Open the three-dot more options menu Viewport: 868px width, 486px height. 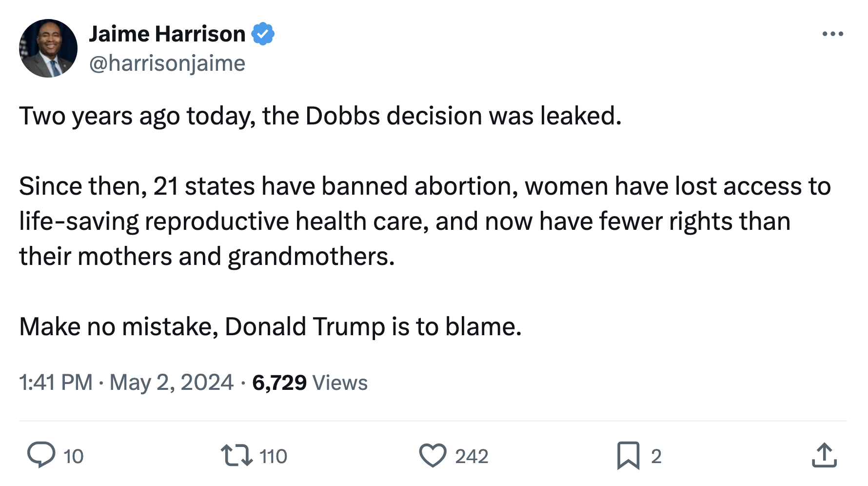[832, 34]
